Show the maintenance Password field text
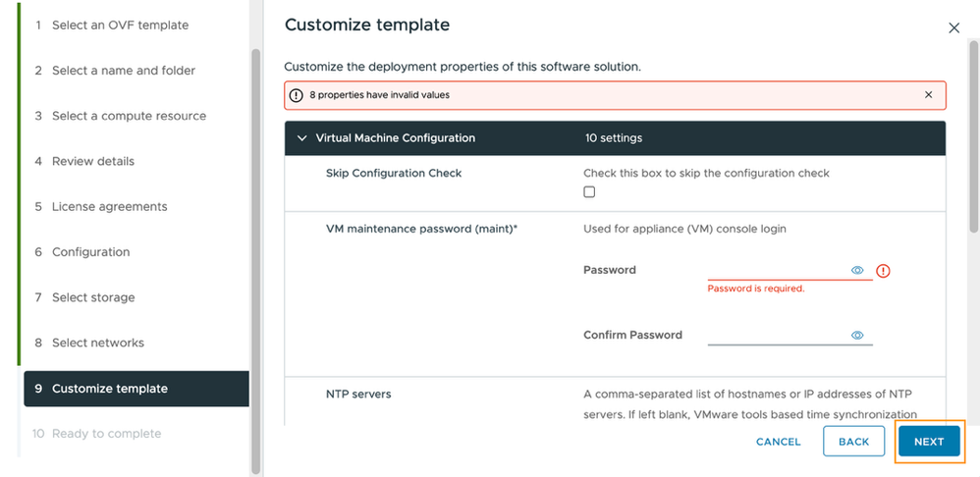 857,270
